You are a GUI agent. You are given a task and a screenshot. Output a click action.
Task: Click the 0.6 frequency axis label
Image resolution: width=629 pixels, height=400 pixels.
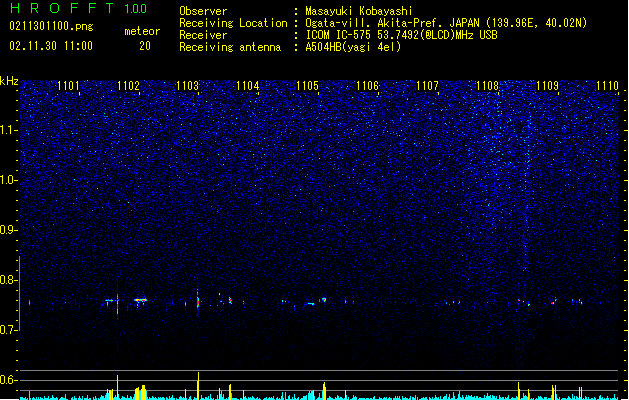[8, 380]
